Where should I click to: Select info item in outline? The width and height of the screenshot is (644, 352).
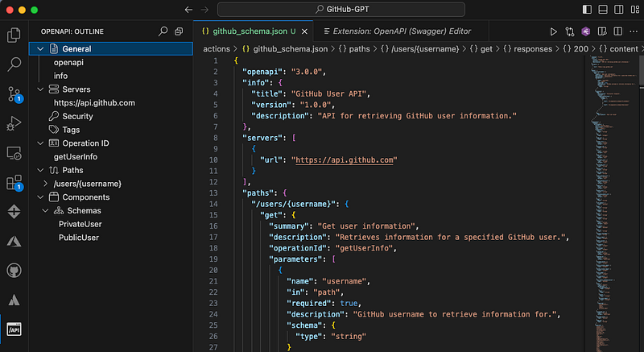61,76
